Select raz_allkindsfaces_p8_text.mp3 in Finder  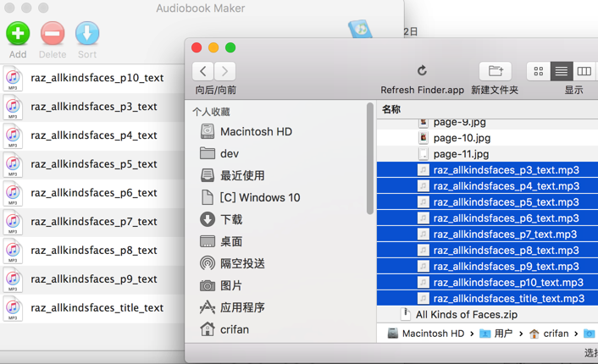[487, 250]
